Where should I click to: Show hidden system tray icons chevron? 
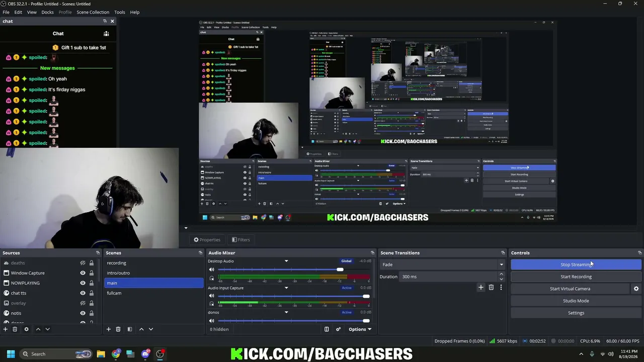(581, 354)
